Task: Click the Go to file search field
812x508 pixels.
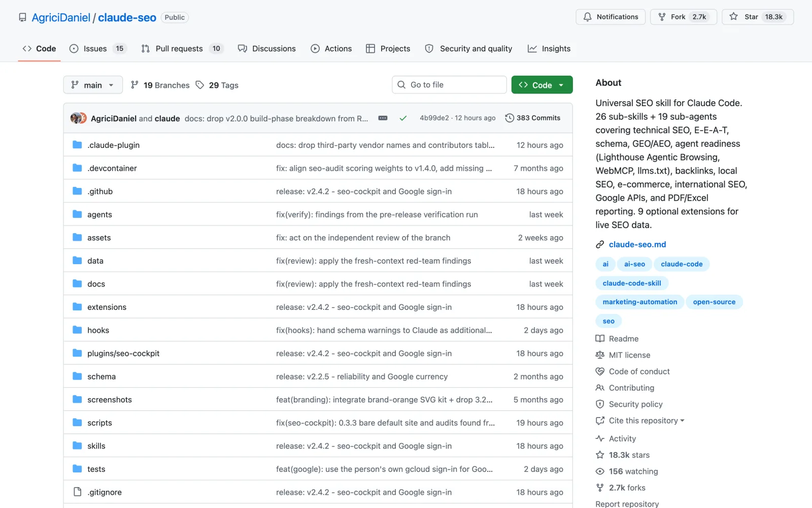Action: 449,85
